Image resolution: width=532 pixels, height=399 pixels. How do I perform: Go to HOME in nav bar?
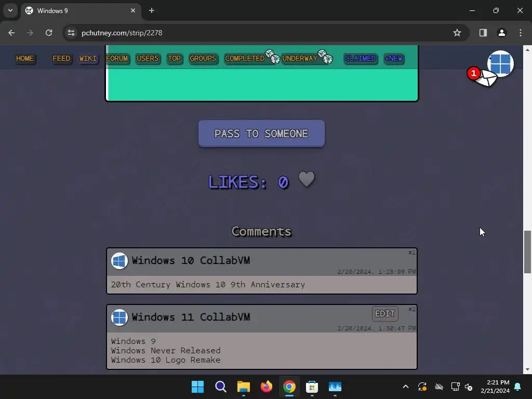pos(25,58)
